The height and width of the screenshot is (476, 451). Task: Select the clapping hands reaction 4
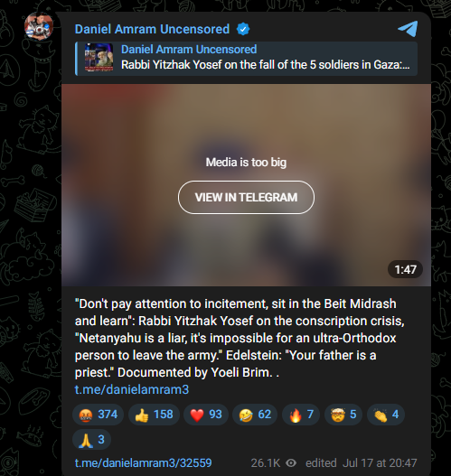point(386,415)
